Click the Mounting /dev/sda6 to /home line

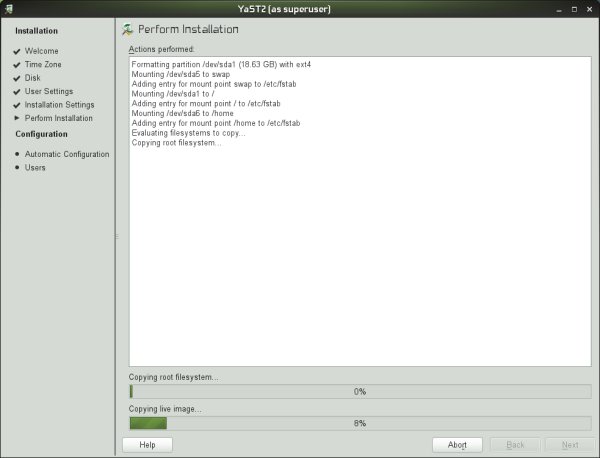[x=183, y=113]
